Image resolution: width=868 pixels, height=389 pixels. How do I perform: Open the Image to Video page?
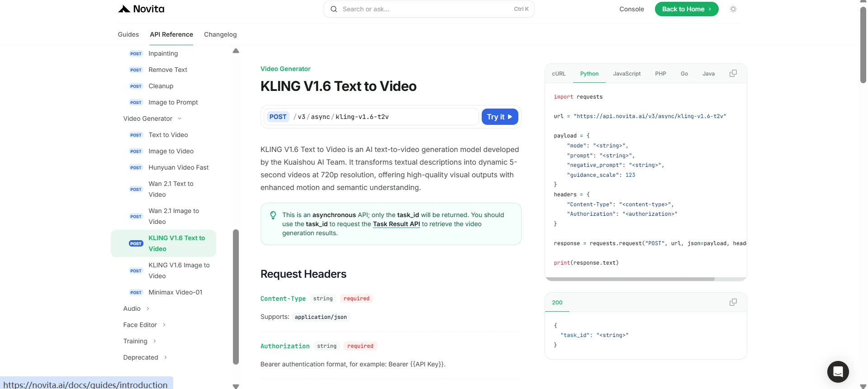171,151
